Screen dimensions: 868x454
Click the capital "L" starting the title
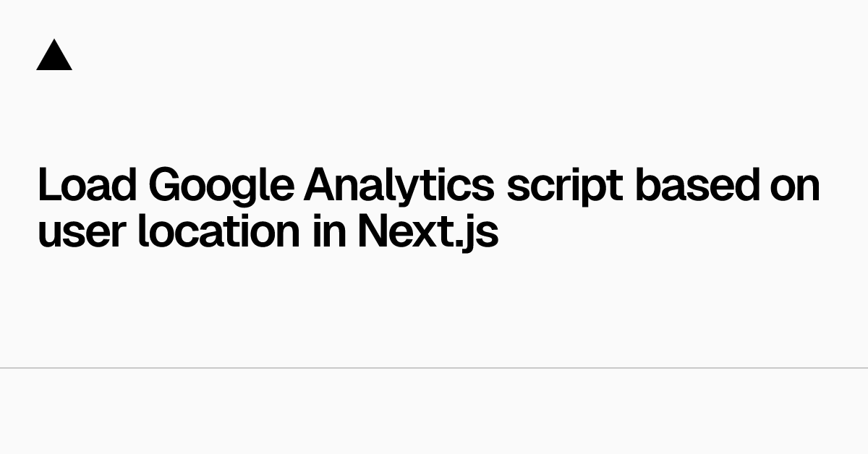pos(48,186)
